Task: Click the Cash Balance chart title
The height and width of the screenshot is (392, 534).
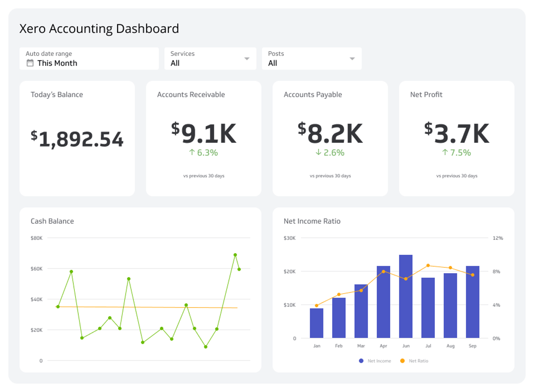Action: [52, 221]
